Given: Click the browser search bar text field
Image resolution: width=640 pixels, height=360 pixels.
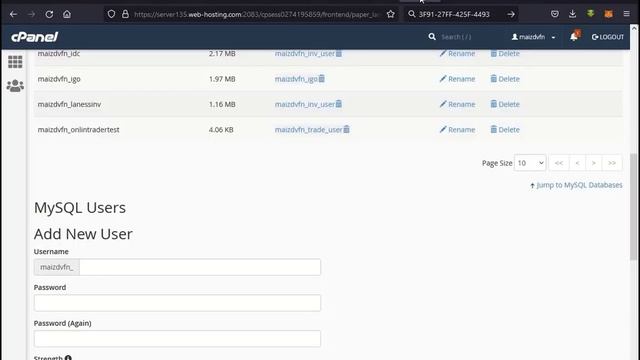Looking at the screenshot, I should pos(459,14).
